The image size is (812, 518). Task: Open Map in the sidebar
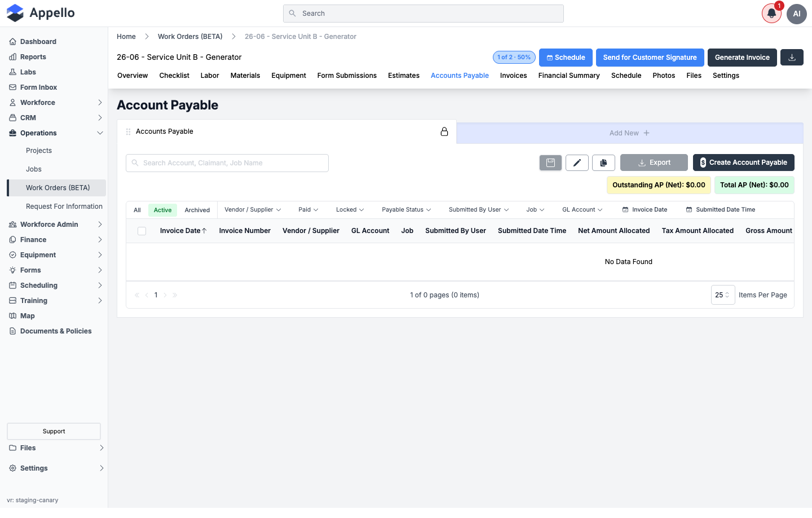coord(28,316)
